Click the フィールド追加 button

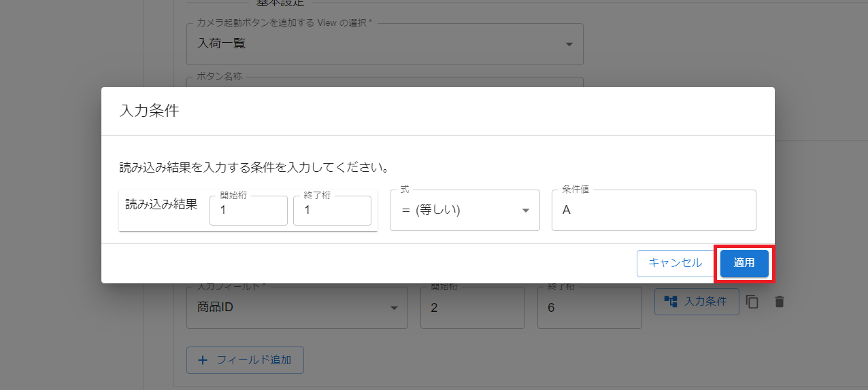point(245,360)
